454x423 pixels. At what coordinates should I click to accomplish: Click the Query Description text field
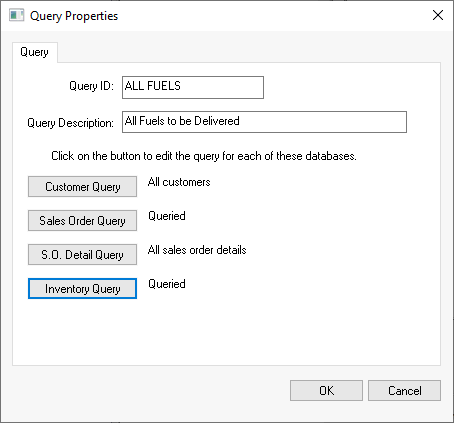click(x=264, y=122)
